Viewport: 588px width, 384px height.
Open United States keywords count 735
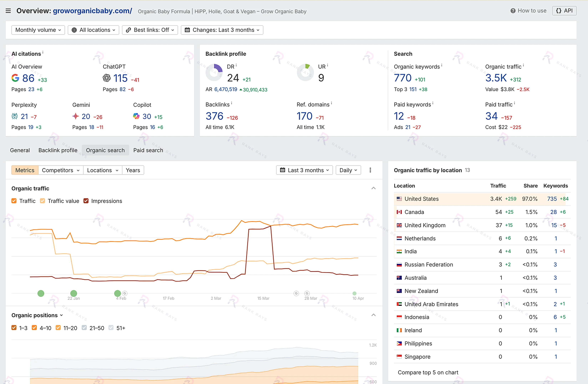(x=552, y=199)
